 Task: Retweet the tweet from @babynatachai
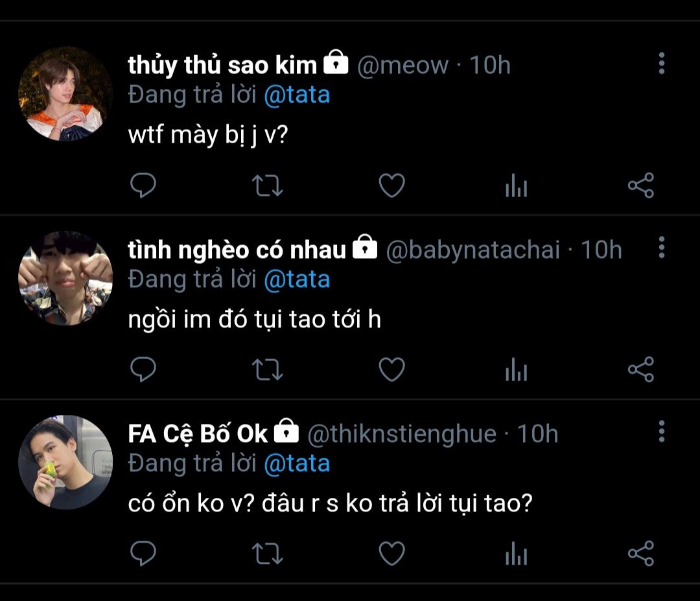[266, 370]
